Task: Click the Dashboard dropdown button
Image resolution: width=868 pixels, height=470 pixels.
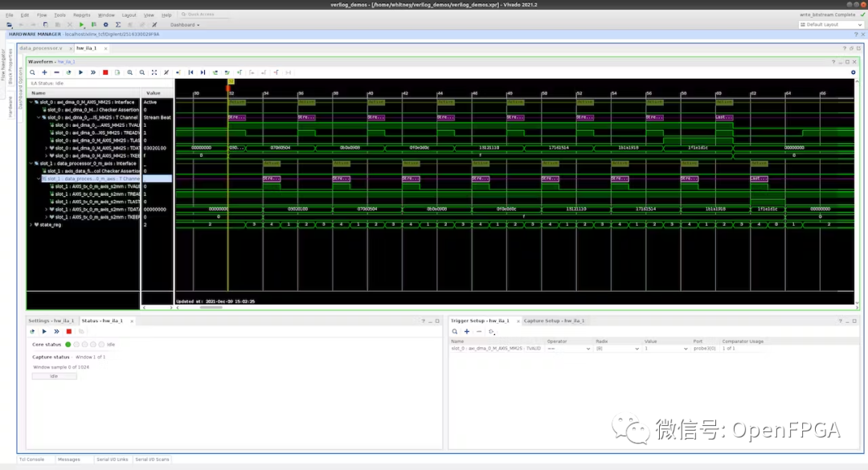Action: click(x=185, y=25)
